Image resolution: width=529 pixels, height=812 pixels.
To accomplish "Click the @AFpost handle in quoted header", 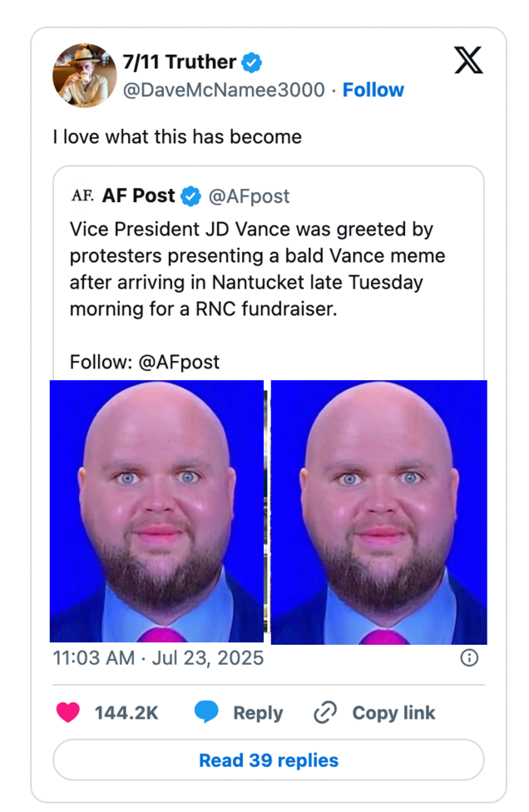I will click(249, 196).
